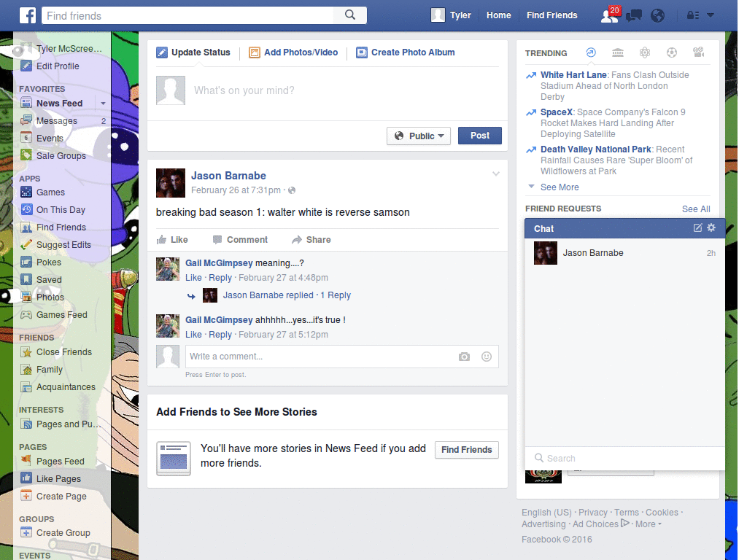747x560 pixels.
Task: Show sports trending icon
Action: [672, 52]
